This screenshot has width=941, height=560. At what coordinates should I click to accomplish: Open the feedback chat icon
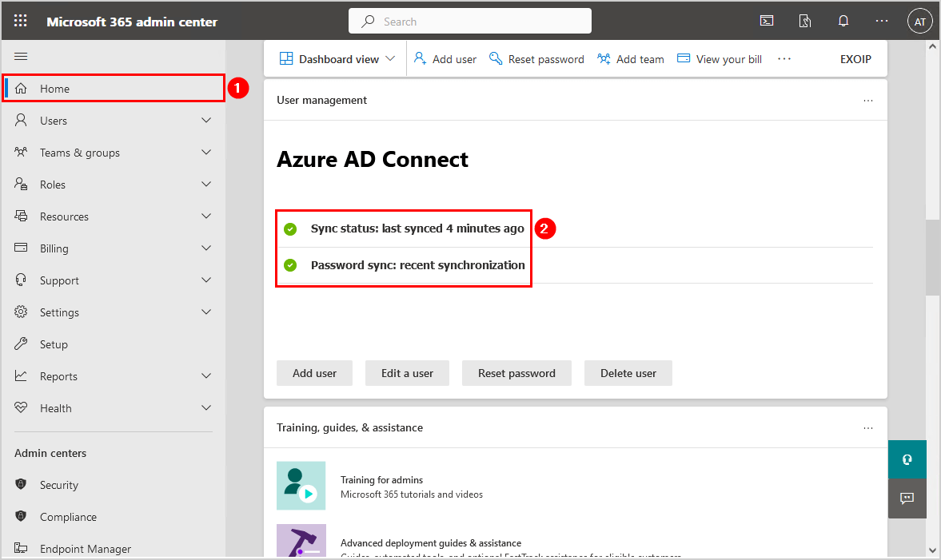pos(907,498)
